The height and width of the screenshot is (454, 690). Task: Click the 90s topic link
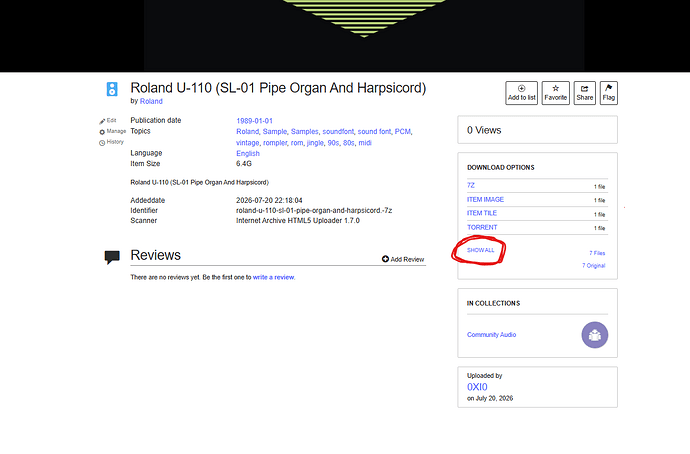pos(333,143)
